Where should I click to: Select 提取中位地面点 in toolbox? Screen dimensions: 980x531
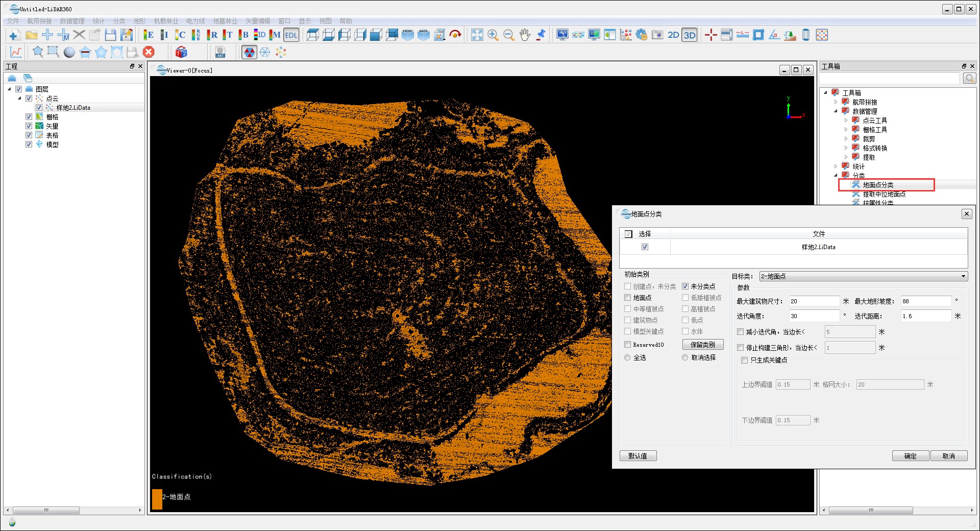[x=884, y=194]
